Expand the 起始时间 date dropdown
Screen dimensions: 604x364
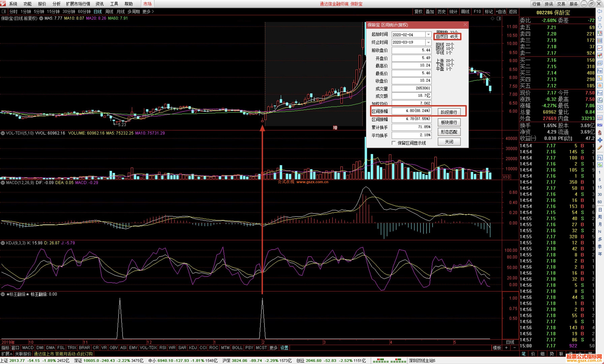tap(428, 35)
